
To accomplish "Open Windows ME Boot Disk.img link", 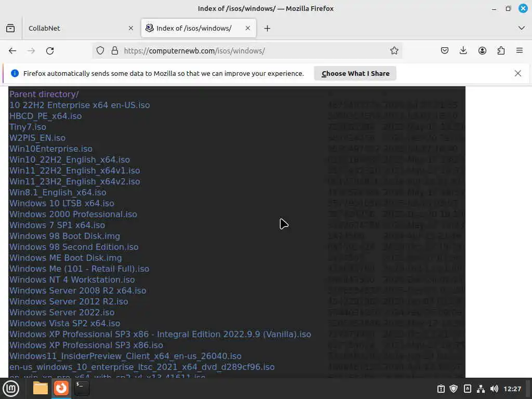I will click(x=65, y=258).
